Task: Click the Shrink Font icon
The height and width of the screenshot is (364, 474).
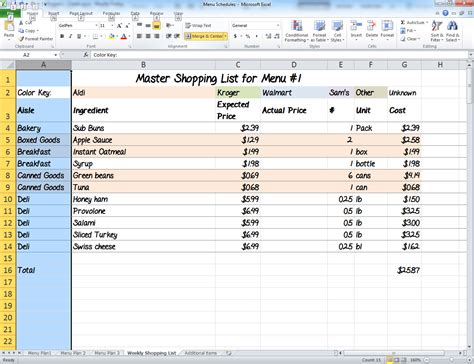Action: point(127,26)
